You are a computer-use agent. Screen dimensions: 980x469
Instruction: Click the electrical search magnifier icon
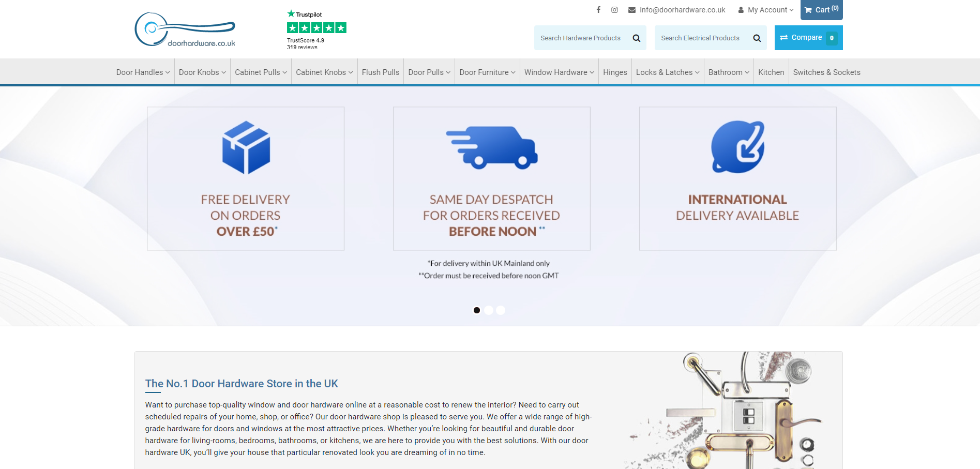coord(757,38)
